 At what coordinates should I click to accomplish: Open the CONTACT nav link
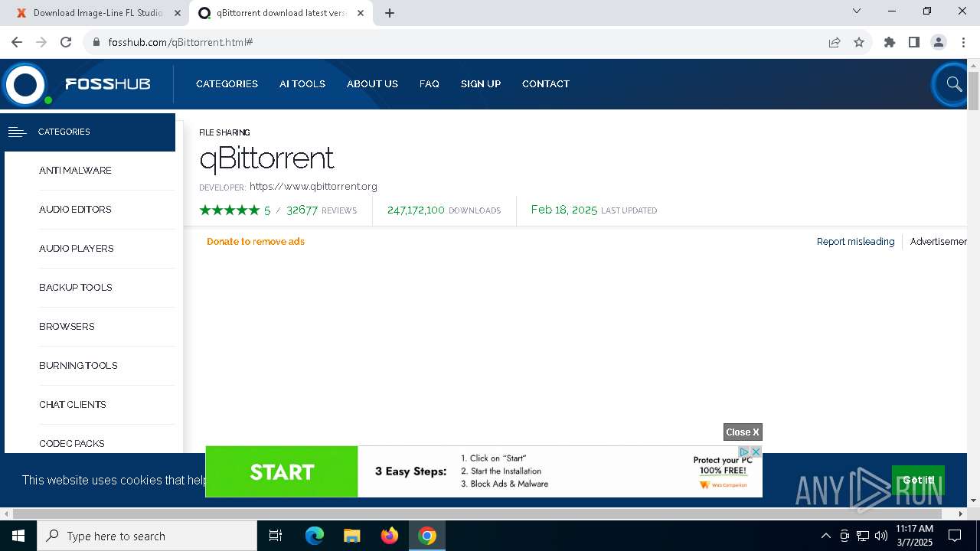(546, 84)
